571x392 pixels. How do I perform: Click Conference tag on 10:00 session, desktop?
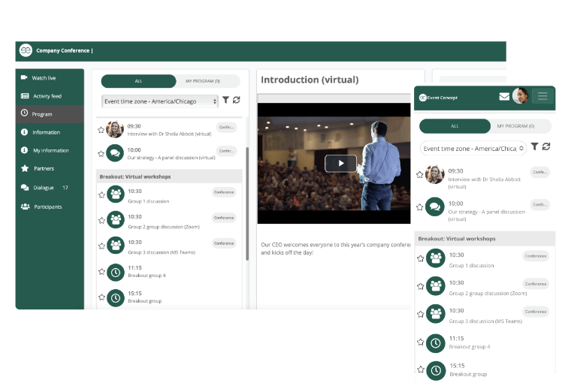pos(226,151)
